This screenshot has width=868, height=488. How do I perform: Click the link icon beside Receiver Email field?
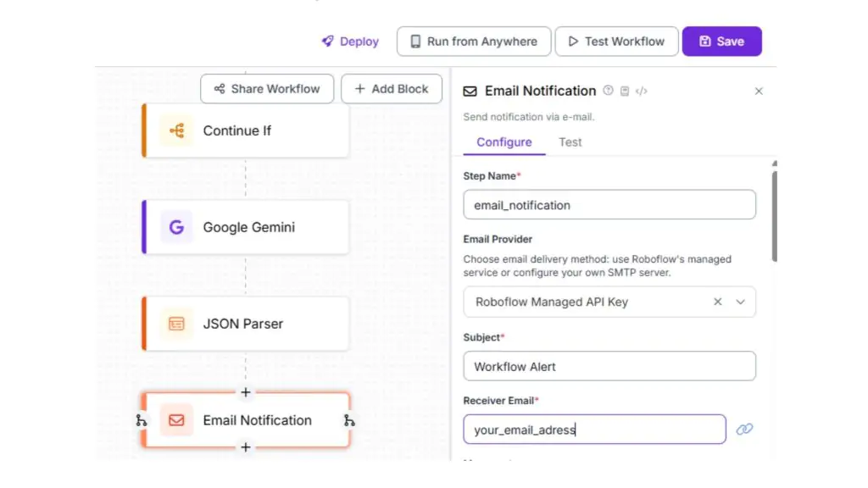coord(744,430)
